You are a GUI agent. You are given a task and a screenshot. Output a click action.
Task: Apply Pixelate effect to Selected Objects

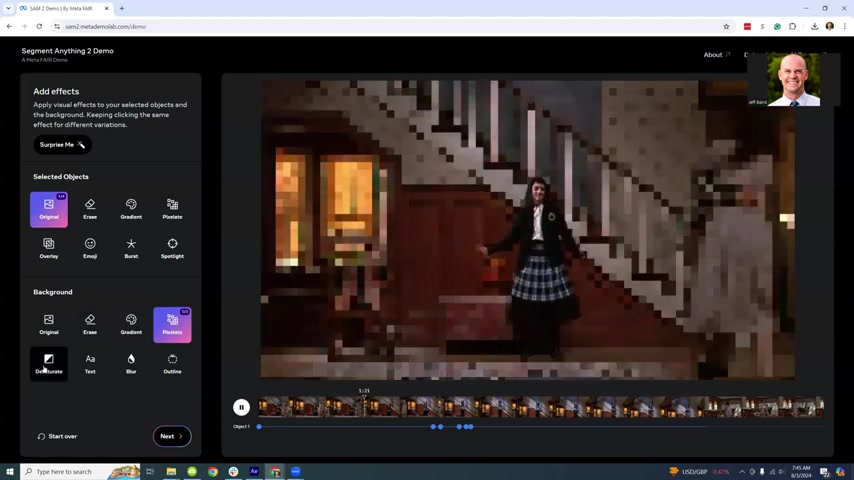click(172, 209)
